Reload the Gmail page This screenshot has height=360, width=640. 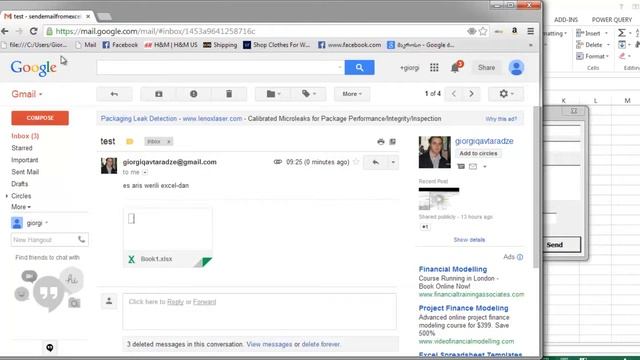[33, 31]
